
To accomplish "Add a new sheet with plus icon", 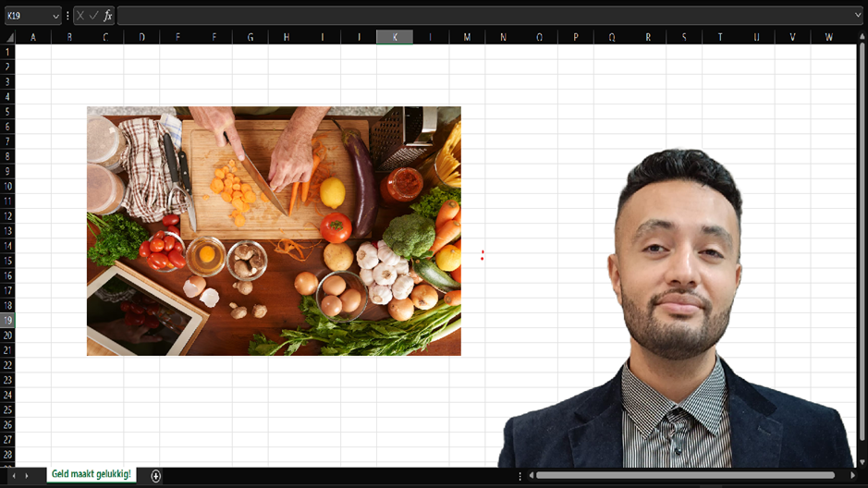I will [x=155, y=475].
